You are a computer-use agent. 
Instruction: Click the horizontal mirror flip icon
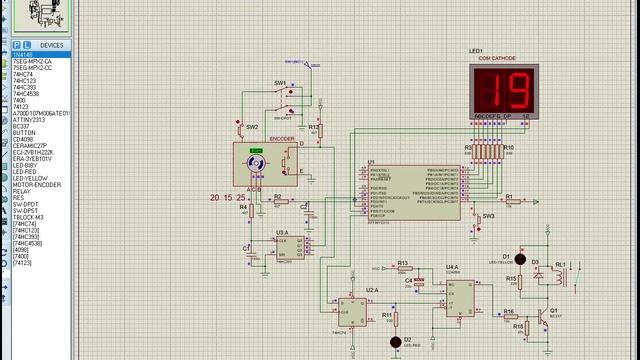pyautogui.click(x=4, y=288)
